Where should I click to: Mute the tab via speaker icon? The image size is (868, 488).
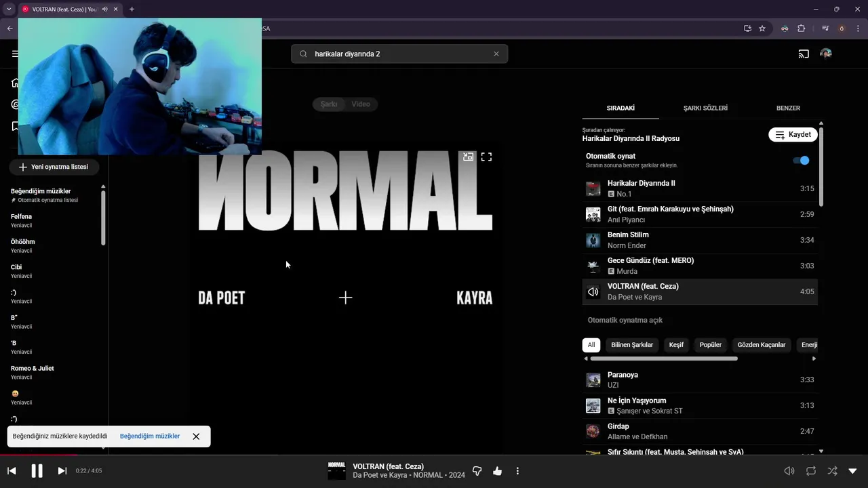click(x=104, y=9)
